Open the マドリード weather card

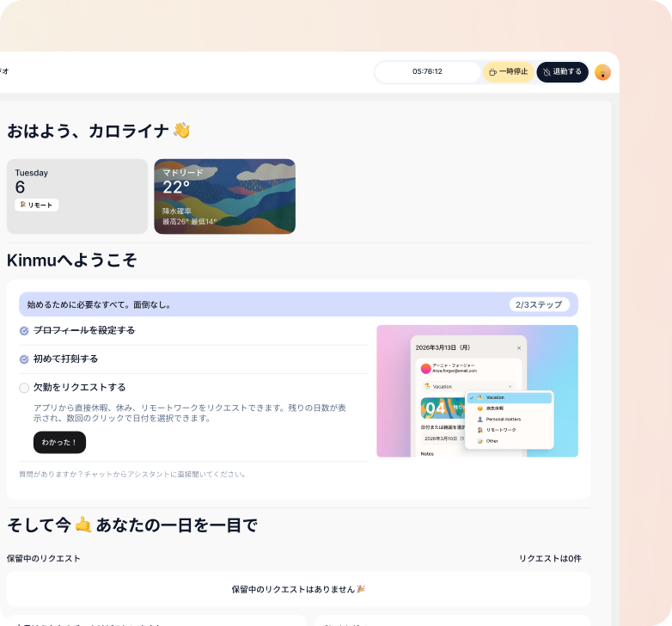pyautogui.click(x=224, y=196)
